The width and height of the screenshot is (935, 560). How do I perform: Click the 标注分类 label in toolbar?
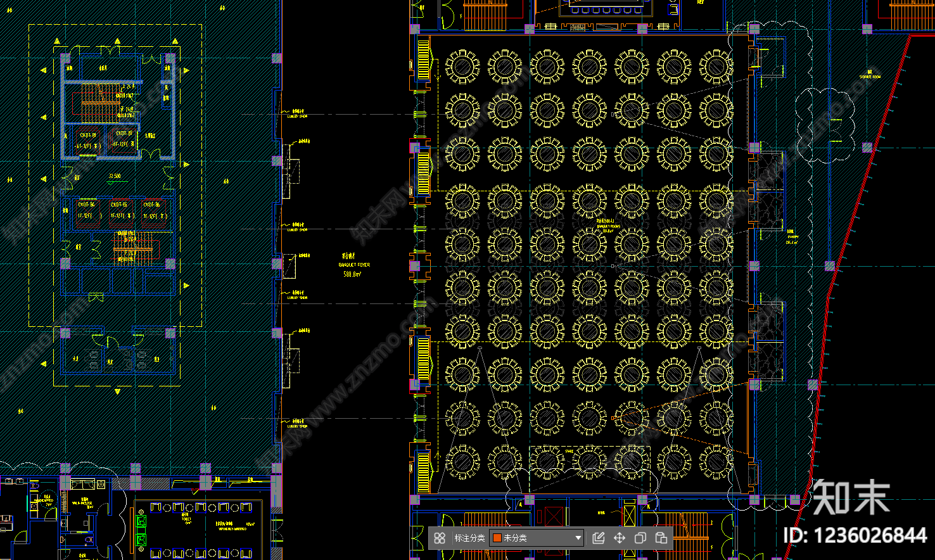point(469,538)
